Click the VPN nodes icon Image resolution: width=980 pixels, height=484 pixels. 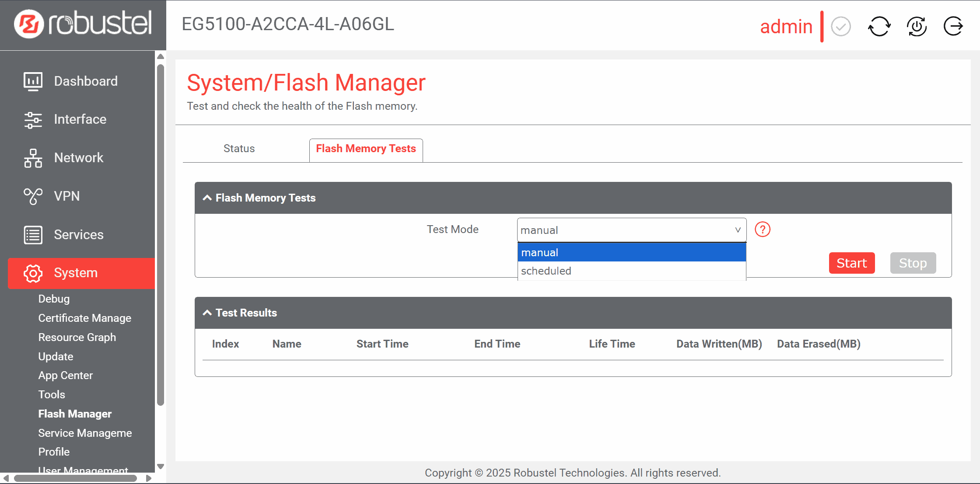(33, 196)
